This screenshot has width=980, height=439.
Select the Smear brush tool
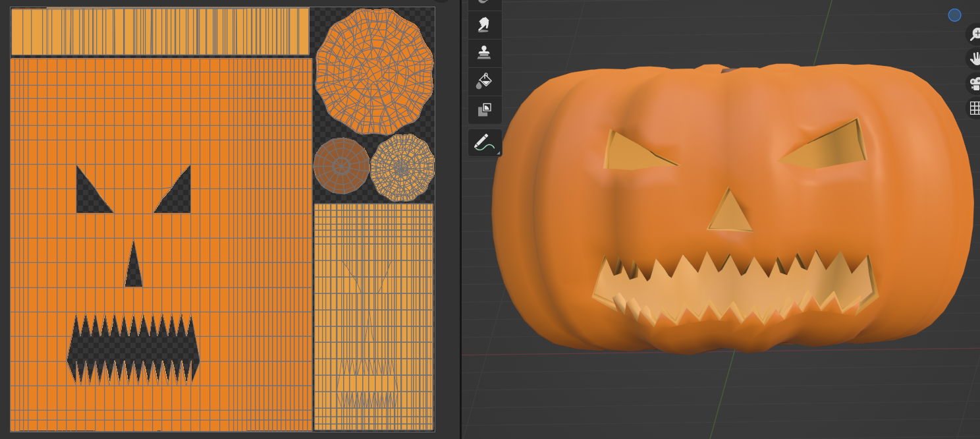coord(485,25)
